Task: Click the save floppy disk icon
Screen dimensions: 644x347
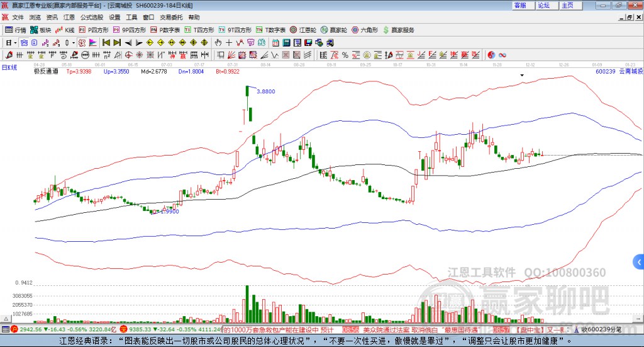Action: (308, 43)
